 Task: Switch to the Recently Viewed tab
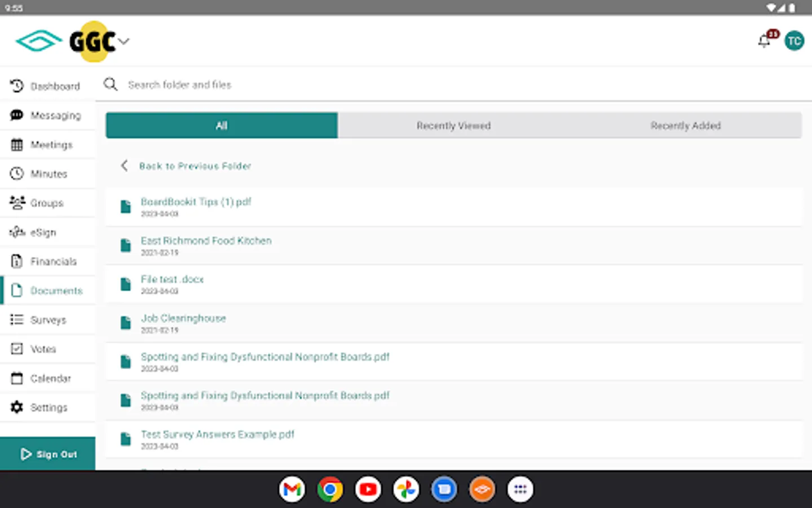pyautogui.click(x=454, y=125)
